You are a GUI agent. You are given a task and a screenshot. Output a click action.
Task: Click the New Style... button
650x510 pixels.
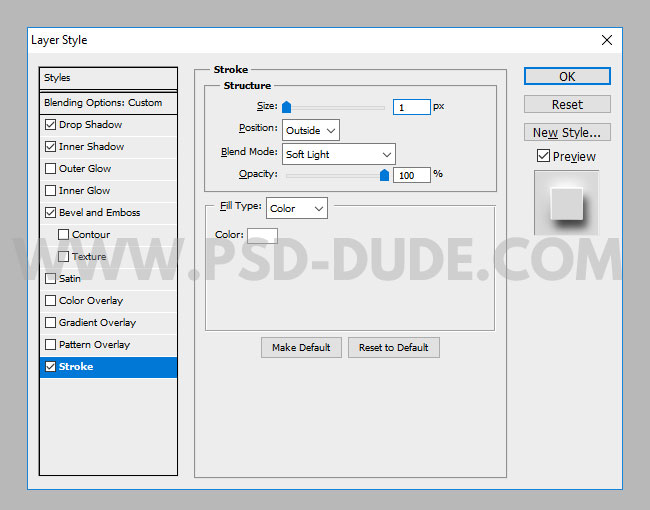click(567, 132)
